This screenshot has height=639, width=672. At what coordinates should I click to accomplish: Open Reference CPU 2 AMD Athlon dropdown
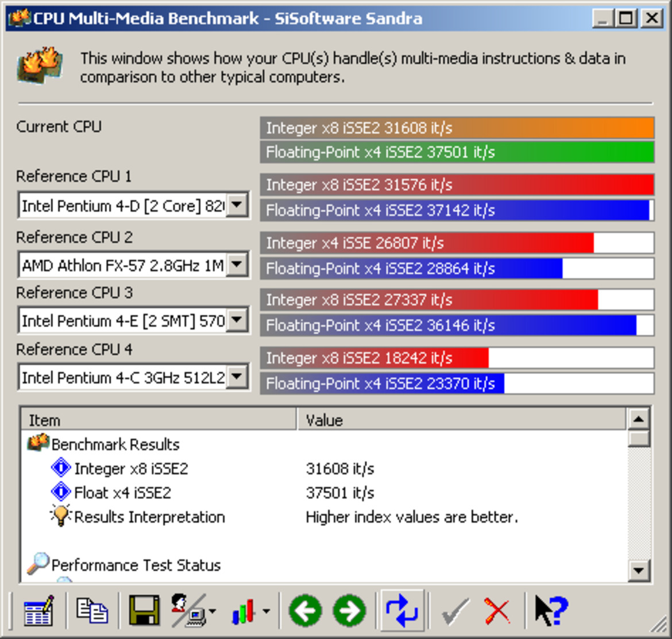click(x=237, y=265)
